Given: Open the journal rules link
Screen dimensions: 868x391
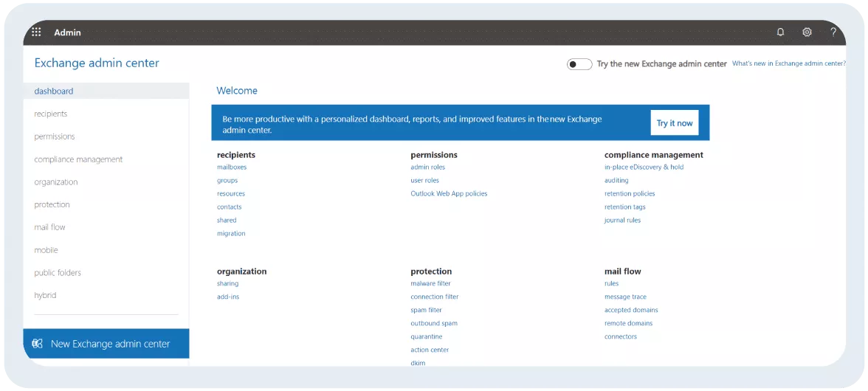Looking at the screenshot, I should (623, 220).
